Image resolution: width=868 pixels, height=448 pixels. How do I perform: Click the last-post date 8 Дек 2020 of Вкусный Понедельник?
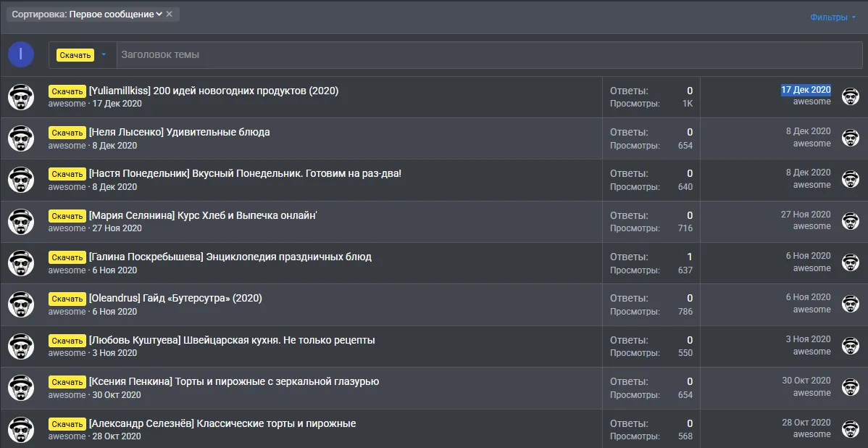[x=808, y=173]
